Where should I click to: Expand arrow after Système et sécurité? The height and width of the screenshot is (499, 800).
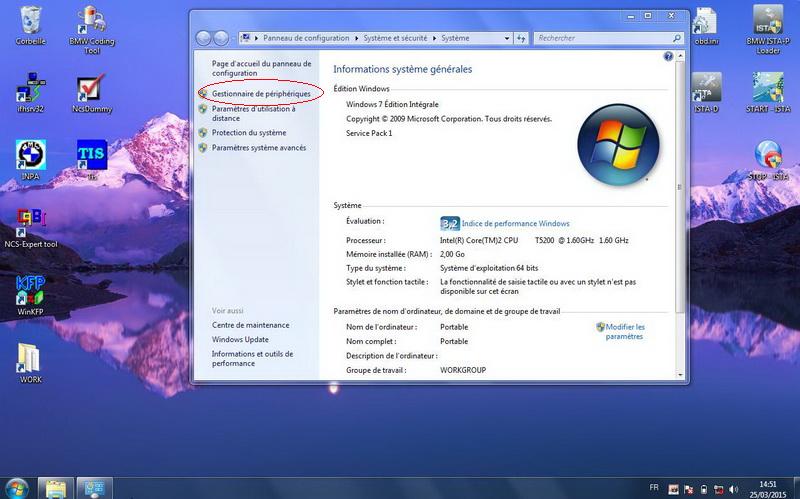(x=435, y=38)
